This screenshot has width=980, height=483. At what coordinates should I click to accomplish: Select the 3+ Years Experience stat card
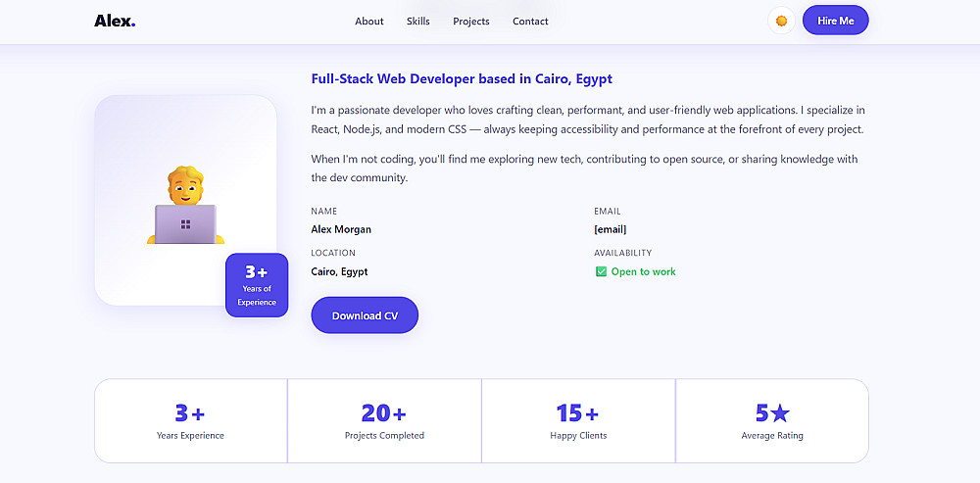pos(190,420)
